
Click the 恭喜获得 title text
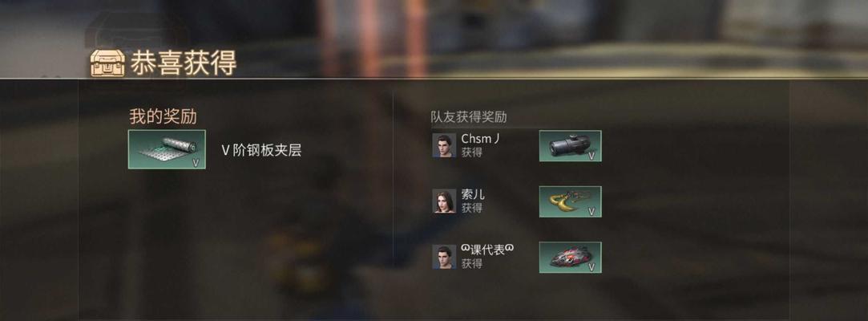click(184, 63)
